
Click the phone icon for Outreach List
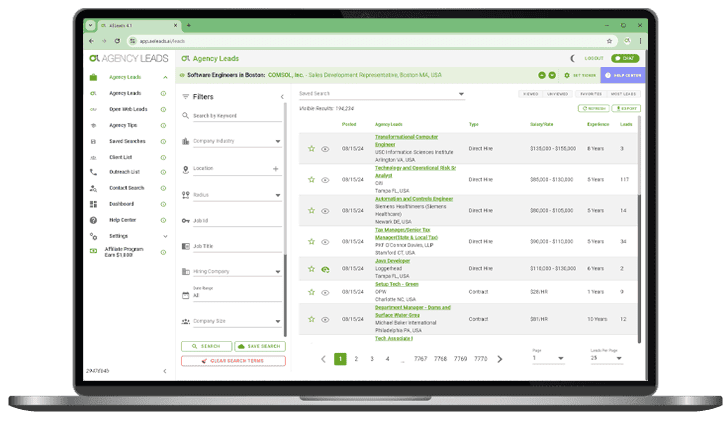click(93, 172)
